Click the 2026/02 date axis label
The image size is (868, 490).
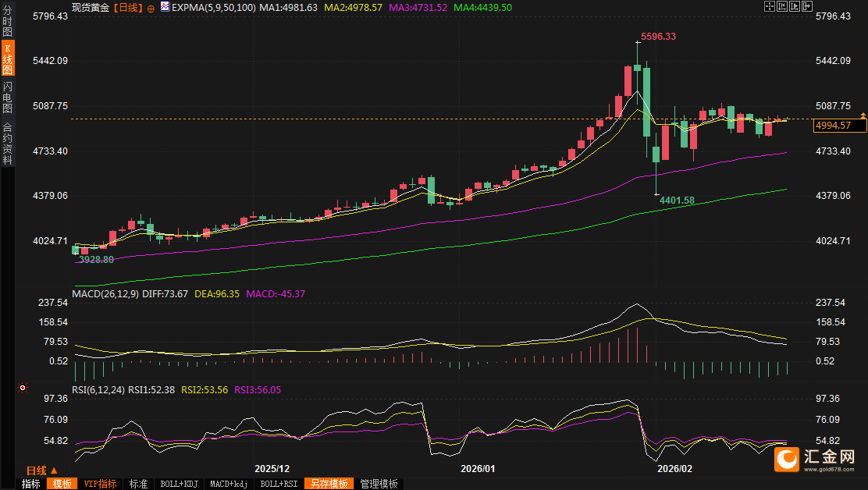pyautogui.click(x=674, y=468)
